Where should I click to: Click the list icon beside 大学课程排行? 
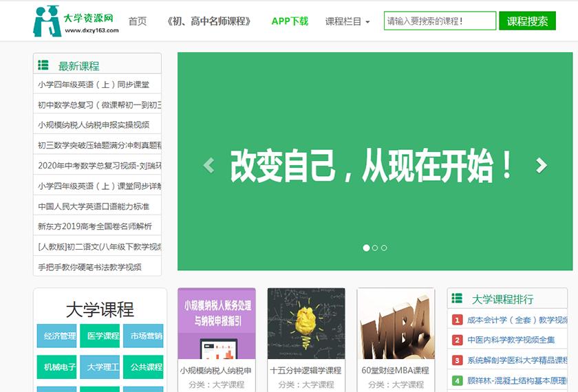[x=457, y=298]
